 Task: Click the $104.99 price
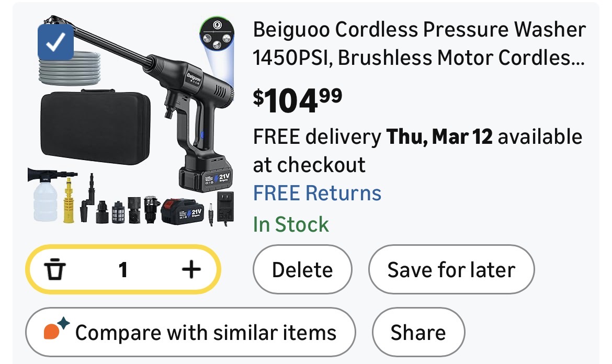298,99
